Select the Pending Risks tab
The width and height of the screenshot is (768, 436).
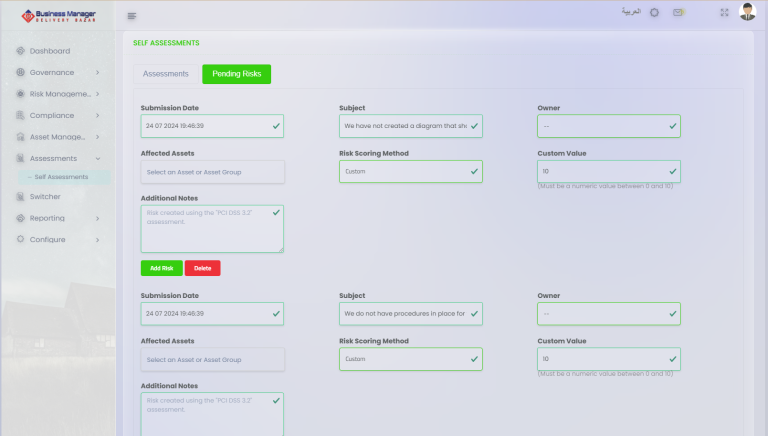click(236, 74)
